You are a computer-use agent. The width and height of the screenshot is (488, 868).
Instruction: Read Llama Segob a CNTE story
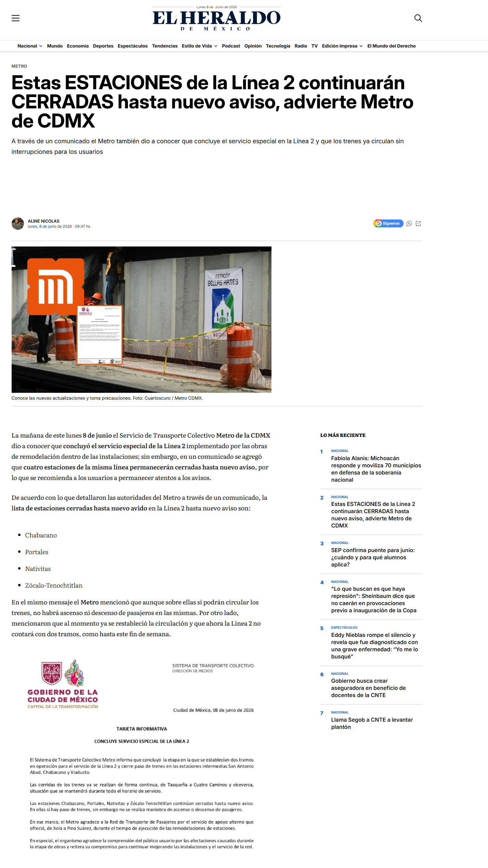372,723
